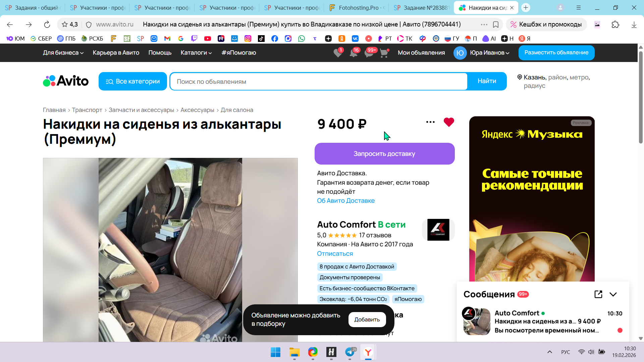Open Telegram from the Windows taskbar

pos(350,352)
